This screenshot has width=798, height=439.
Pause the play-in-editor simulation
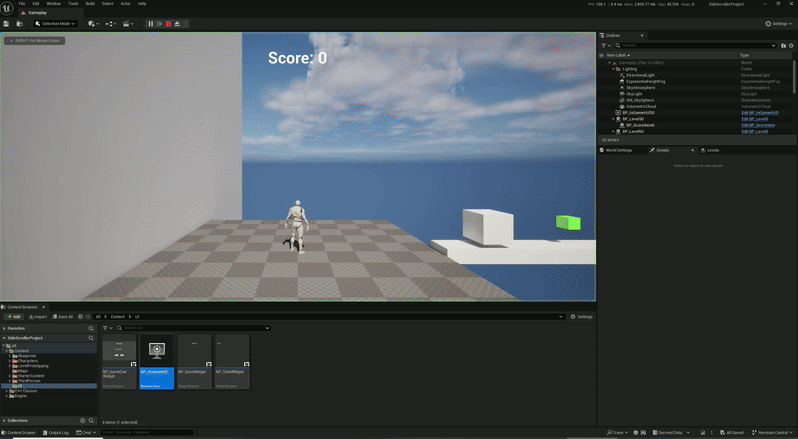click(151, 24)
